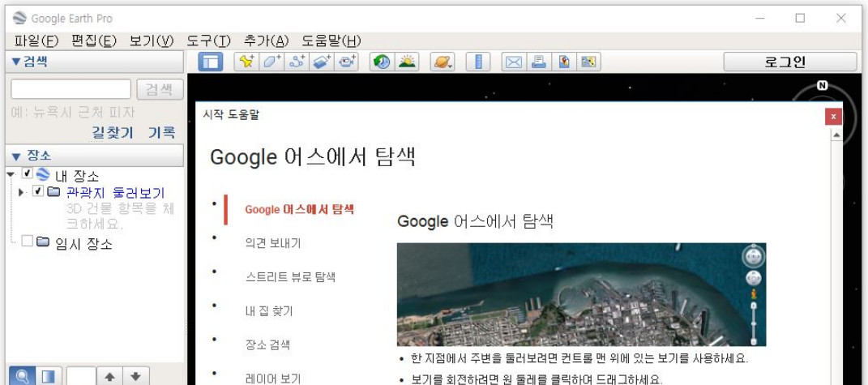Click the 검색 button
The image size is (868, 385).
pyautogui.click(x=160, y=89)
